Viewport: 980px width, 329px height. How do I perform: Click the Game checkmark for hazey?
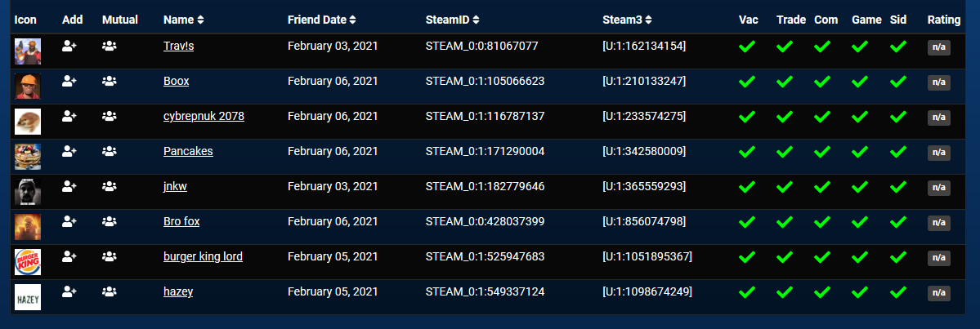(860, 292)
